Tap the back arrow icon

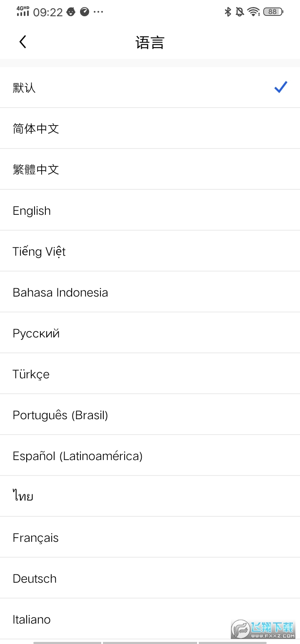(23, 42)
